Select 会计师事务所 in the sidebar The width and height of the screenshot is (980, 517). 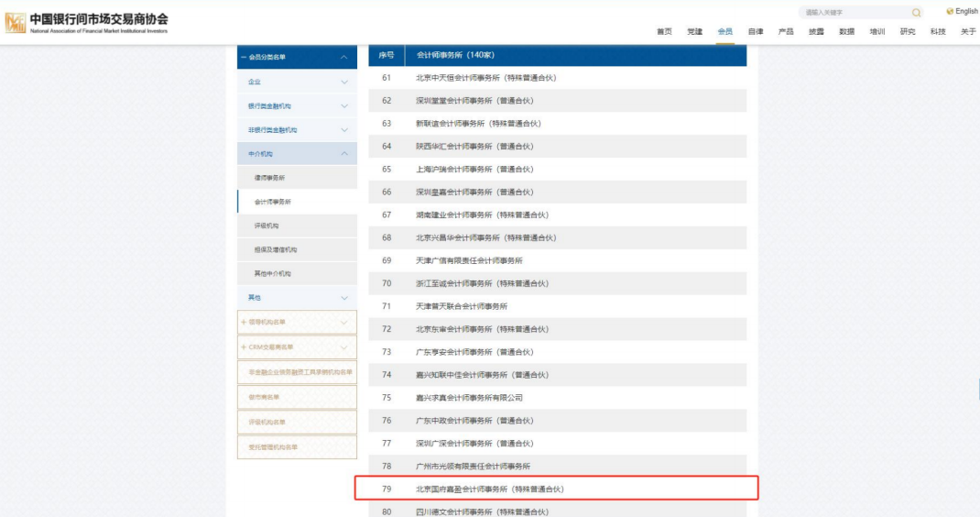(298, 202)
